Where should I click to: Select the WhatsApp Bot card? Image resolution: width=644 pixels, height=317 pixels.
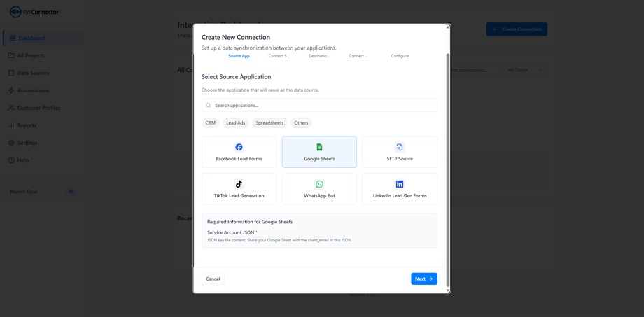coord(319,189)
